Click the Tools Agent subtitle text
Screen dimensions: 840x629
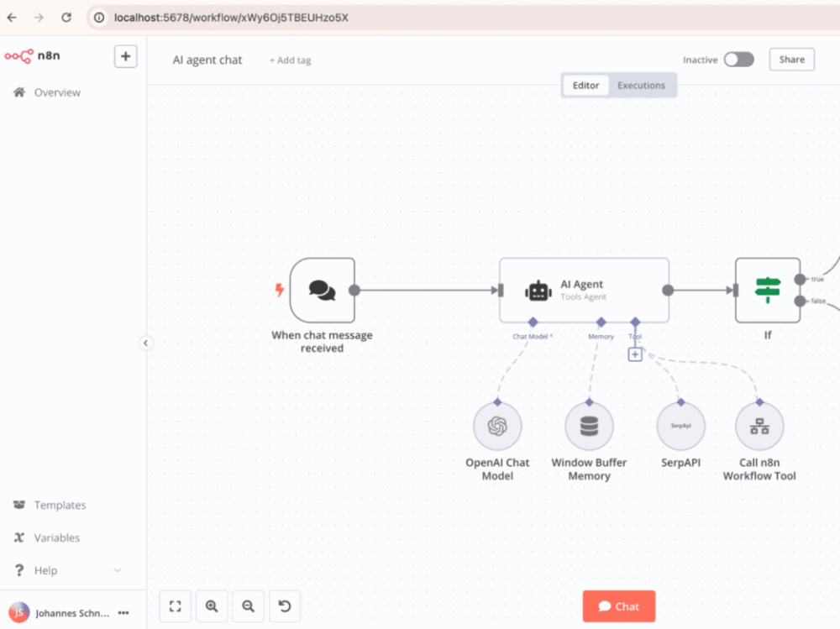[x=584, y=296]
